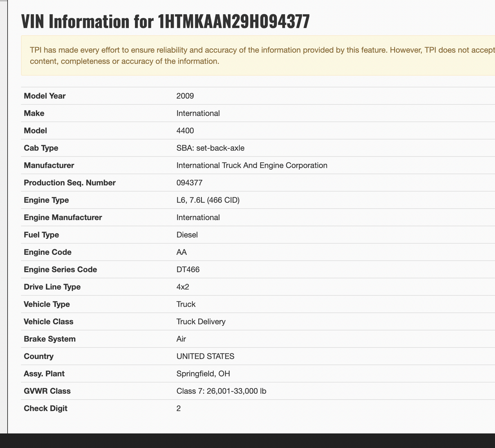
Task: Click the Make value International
Action: (x=198, y=113)
